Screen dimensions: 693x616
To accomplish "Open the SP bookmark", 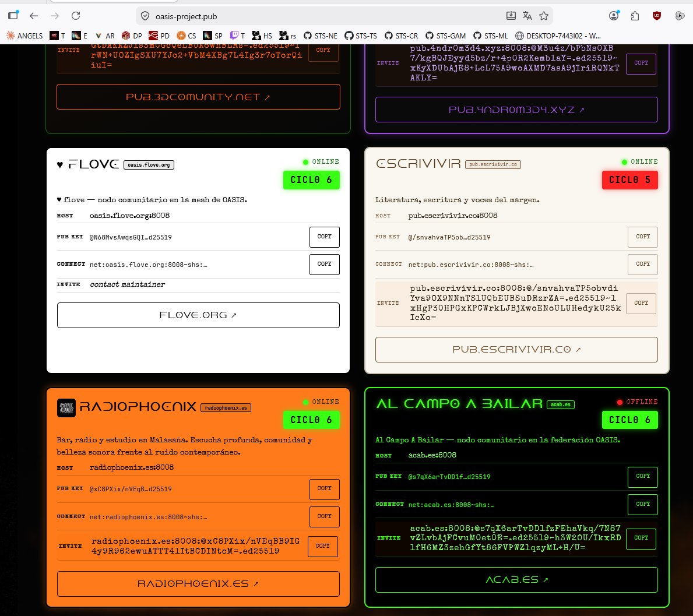I will (213, 36).
